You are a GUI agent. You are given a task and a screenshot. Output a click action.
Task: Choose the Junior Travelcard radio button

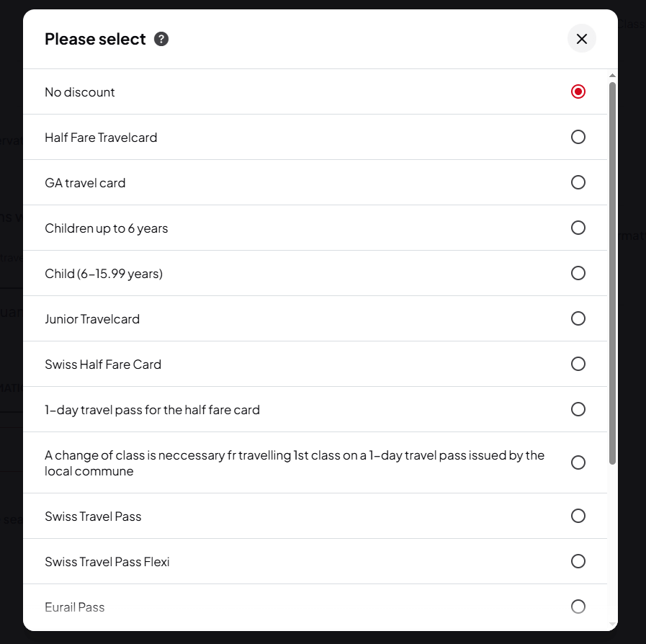(578, 318)
